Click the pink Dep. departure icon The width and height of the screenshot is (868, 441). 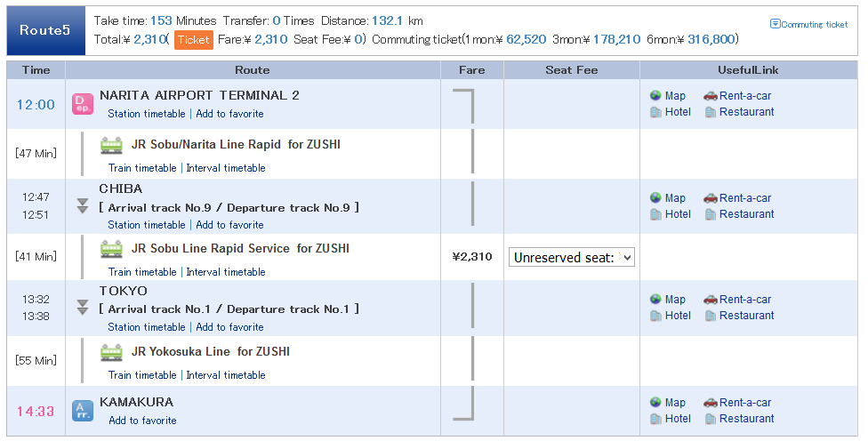coord(83,104)
